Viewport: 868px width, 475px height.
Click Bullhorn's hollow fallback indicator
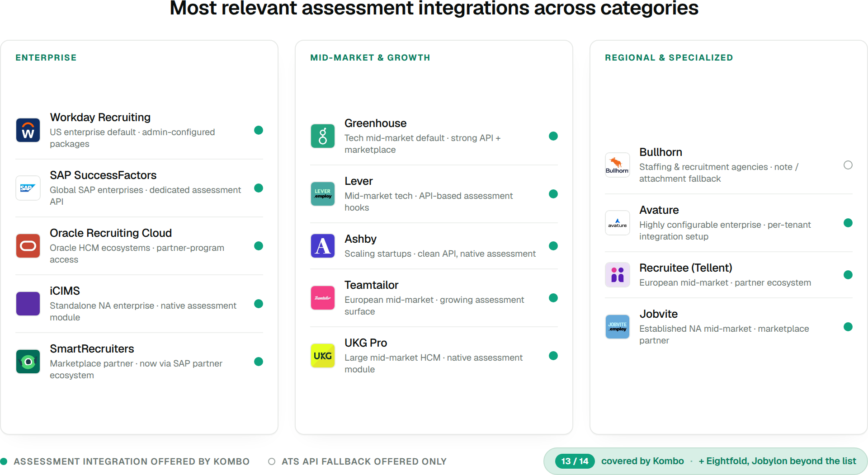(x=848, y=165)
